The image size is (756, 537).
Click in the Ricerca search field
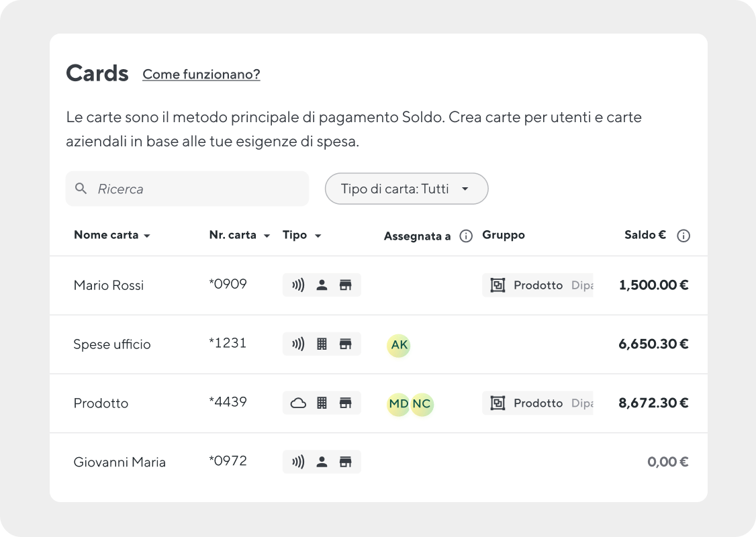pyautogui.click(x=195, y=189)
